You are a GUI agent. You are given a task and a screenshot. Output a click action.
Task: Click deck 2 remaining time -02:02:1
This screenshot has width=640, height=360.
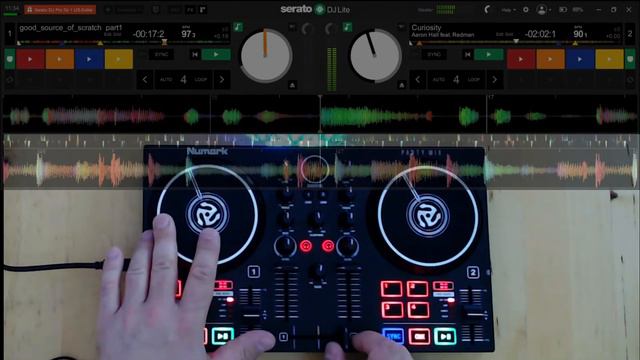[x=540, y=34]
